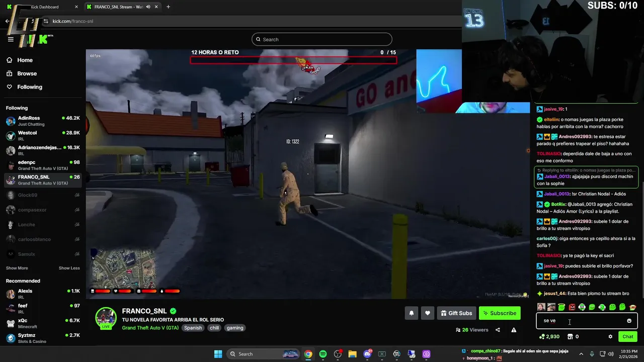Open recommended channel feef
Image resolution: width=644 pixels, height=362 pixels.
point(43,308)
